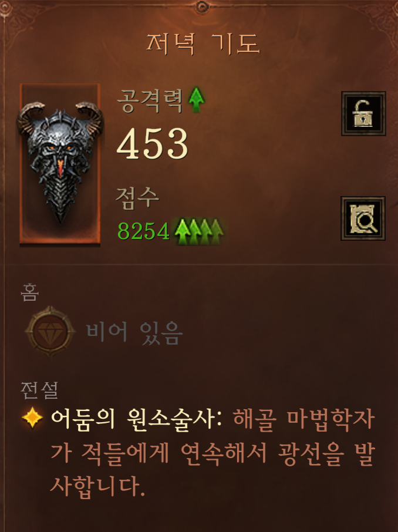This screenshot has height=532, width=398.
Task: Select the green score number 8254
Action: (x=143, y=231)
